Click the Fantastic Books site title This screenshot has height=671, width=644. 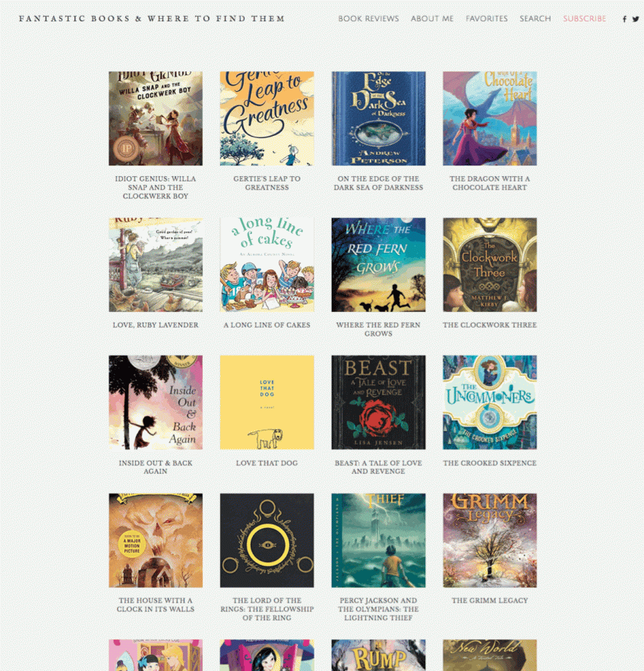(x=152, y=19)
